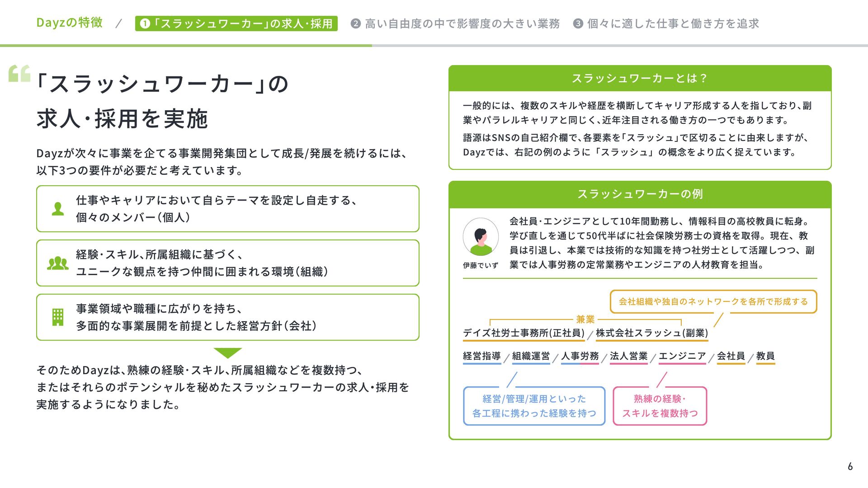Click the 伊藤でいず avatar illustration

481,237
